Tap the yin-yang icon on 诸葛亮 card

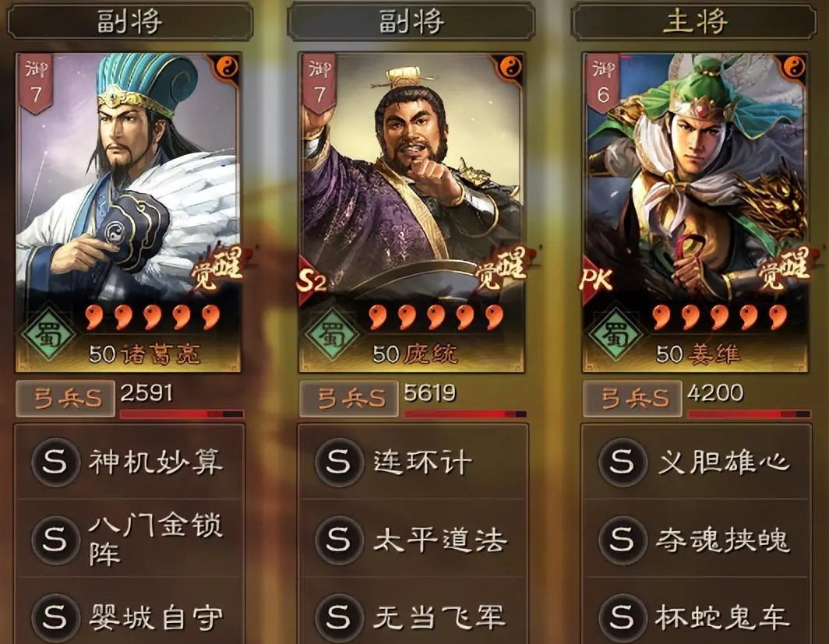228,68
